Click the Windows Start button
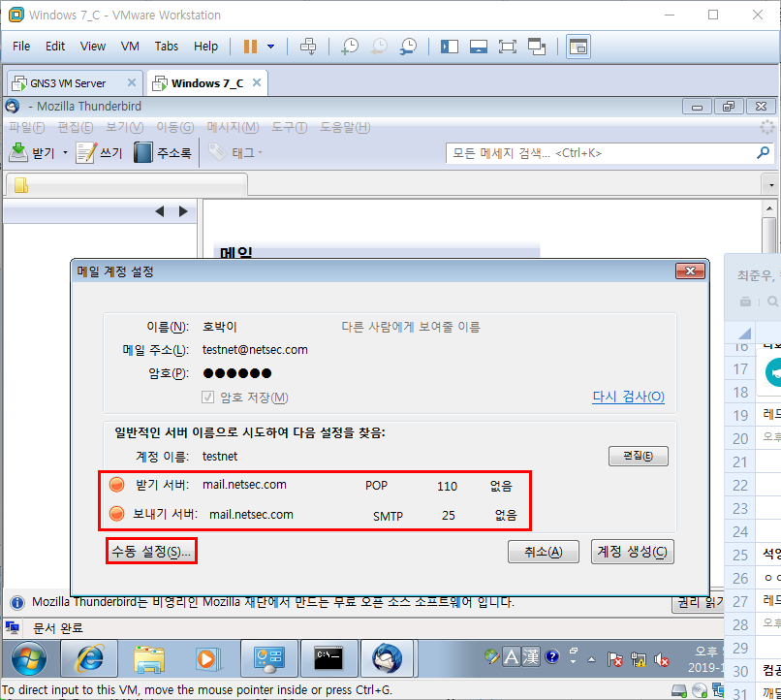The width and height of the screenshot is (781, 700). point(29,658)
